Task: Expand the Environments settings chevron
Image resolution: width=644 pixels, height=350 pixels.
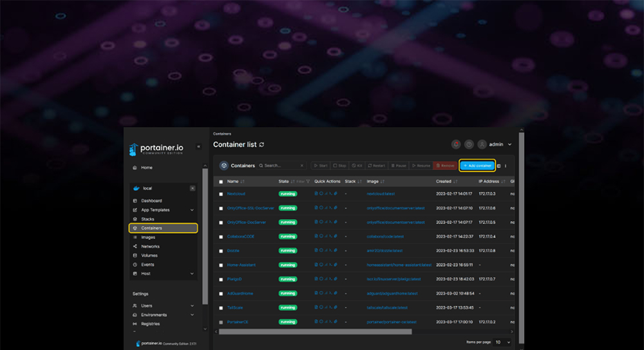Action: (x=192, y=315)
